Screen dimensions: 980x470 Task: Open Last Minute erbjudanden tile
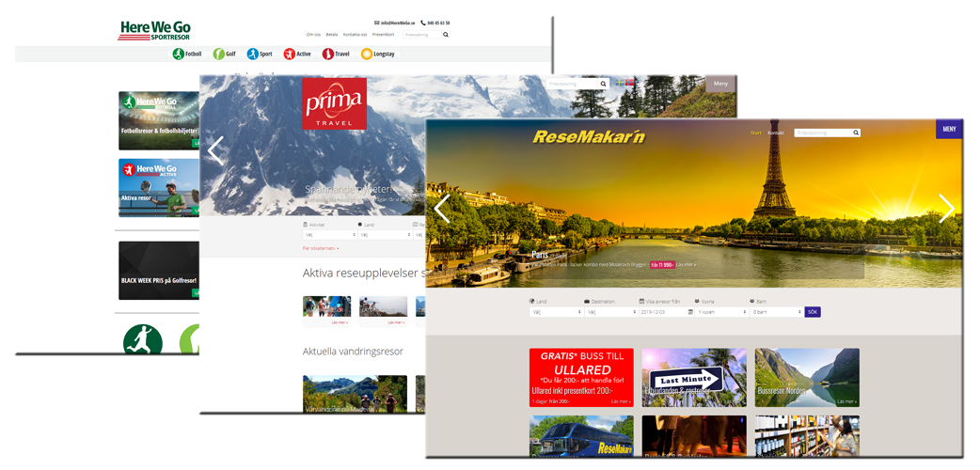point(694,377)
